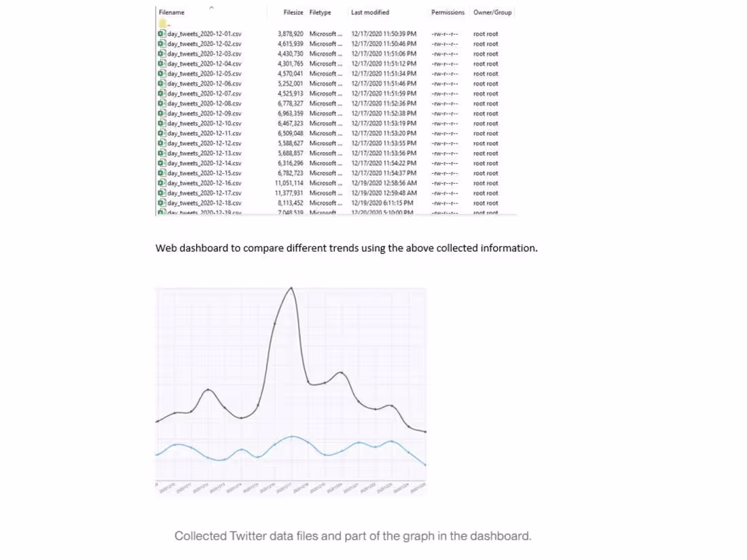Viewport: 747px width, 560px height.
Task: Sort by the Owner/Group column header
Action: (491, 12)
